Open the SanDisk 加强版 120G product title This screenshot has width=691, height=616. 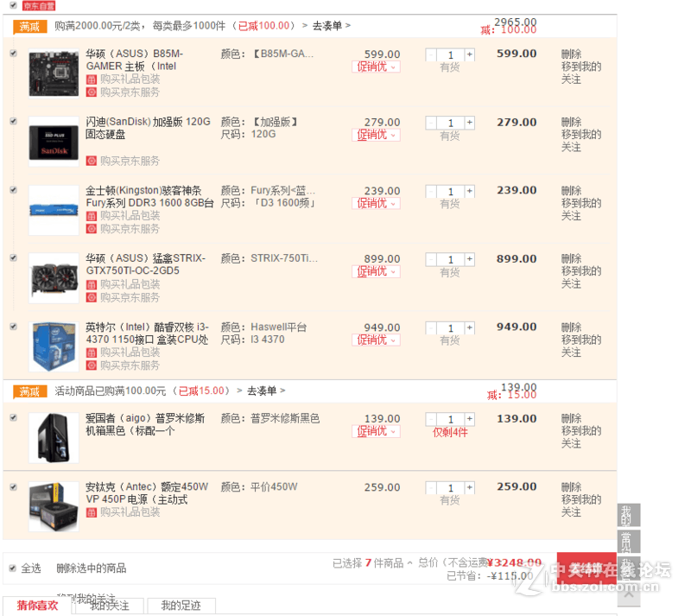click(148, 128)
